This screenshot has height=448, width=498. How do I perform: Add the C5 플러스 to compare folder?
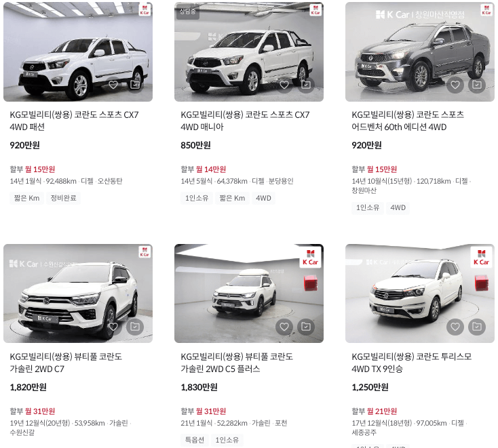pyautogui.click(x=306, y=327)
